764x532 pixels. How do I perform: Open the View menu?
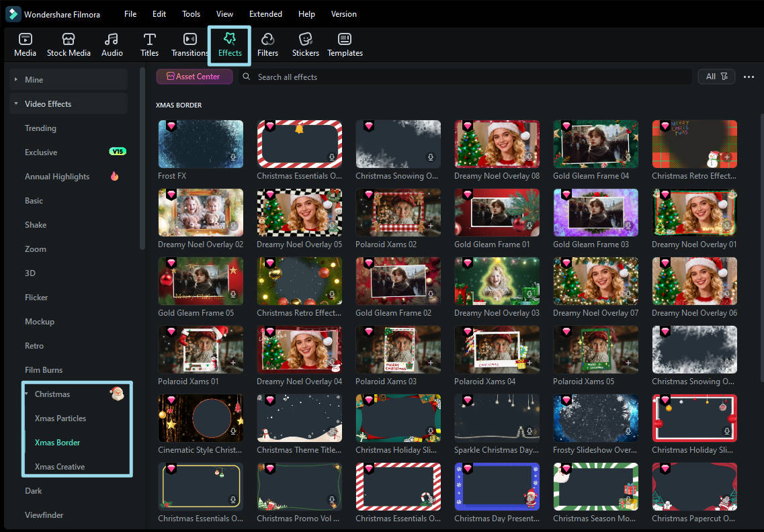pos(224,14)
